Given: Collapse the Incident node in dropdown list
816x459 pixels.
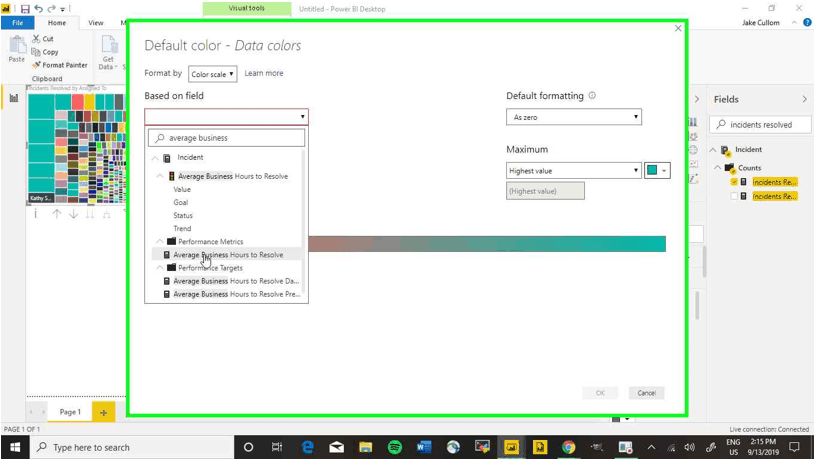Looking at the screenshot, I should pyautogui.click(x=155, y=158).
